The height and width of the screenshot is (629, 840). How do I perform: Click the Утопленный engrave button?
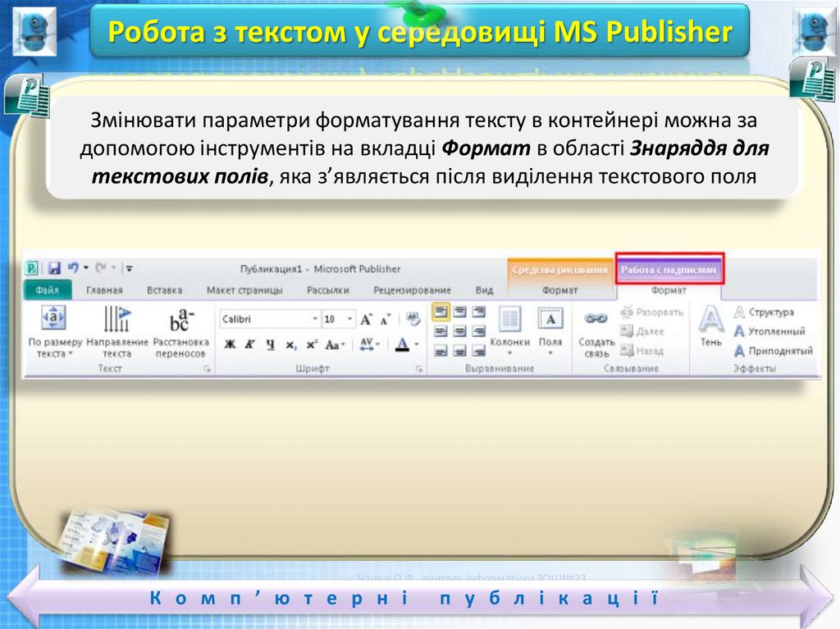(769, 332)
